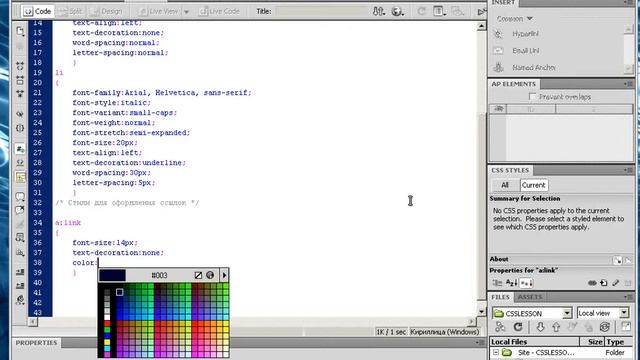Viewport: 640px width, 360px height.
Task: Switch to Split view
Action: tap(71, 11)
